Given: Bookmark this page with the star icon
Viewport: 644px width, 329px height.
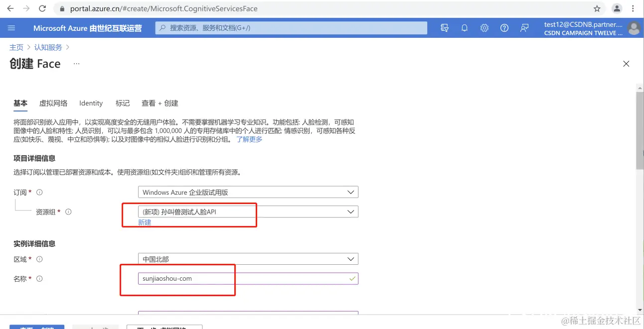Looking at the screenshot, I should pyautogui.click(x=597, y=8).
